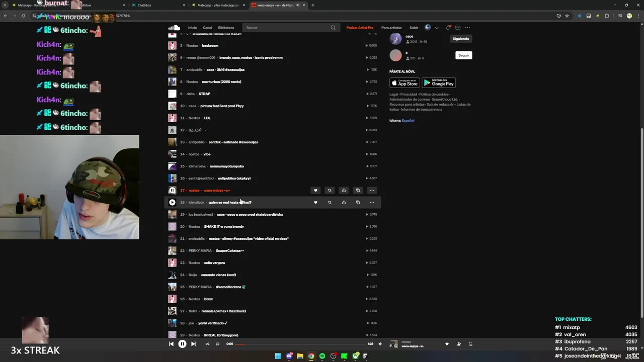Open the Legal footer link
This screenshot has height=362, width=644.
[x=393, y=95]
